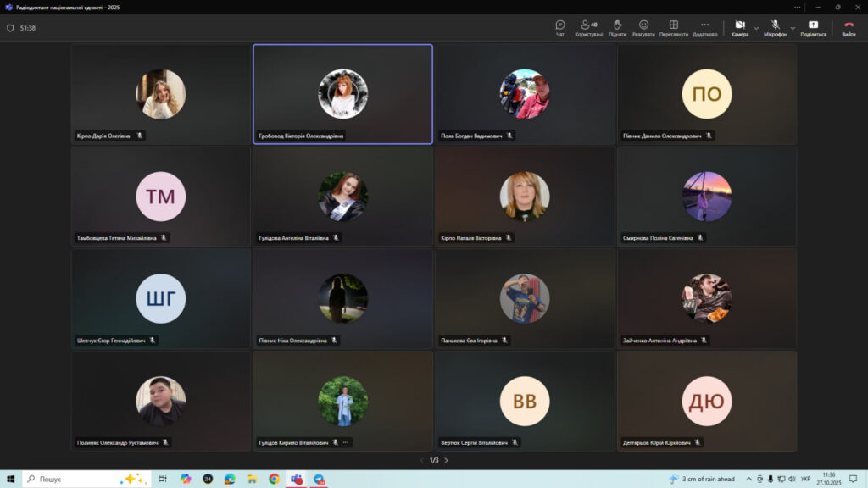This screenshot has width=868, height=488.
Task: Open the reactions menu (Реагувати)
Action: [x=643, y=28]
